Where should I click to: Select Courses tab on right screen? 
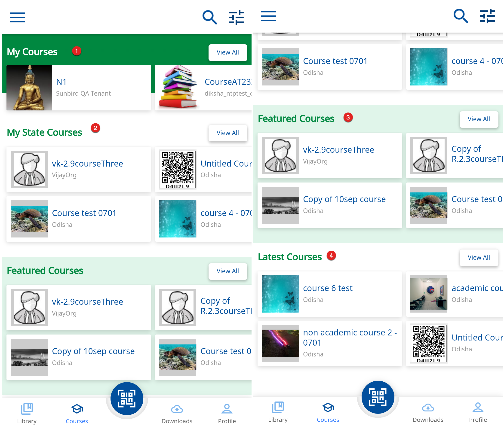pyautogui.click(x=328, y=412)
